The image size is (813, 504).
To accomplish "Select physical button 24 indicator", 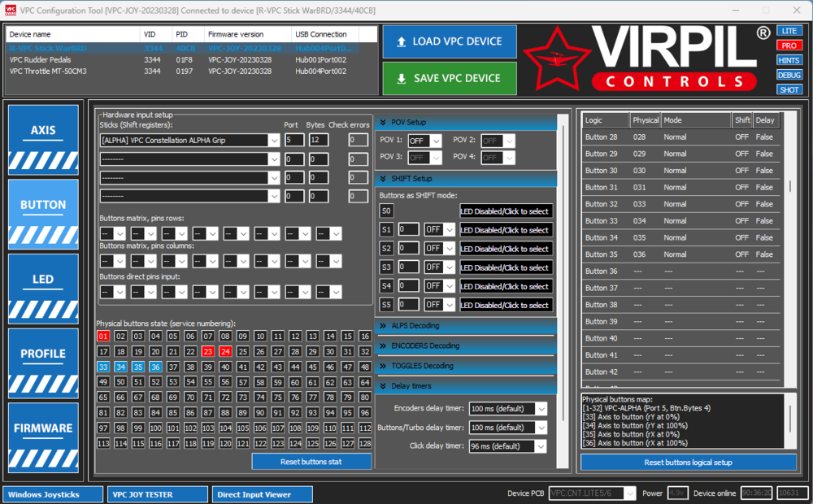I will (225, 351).
